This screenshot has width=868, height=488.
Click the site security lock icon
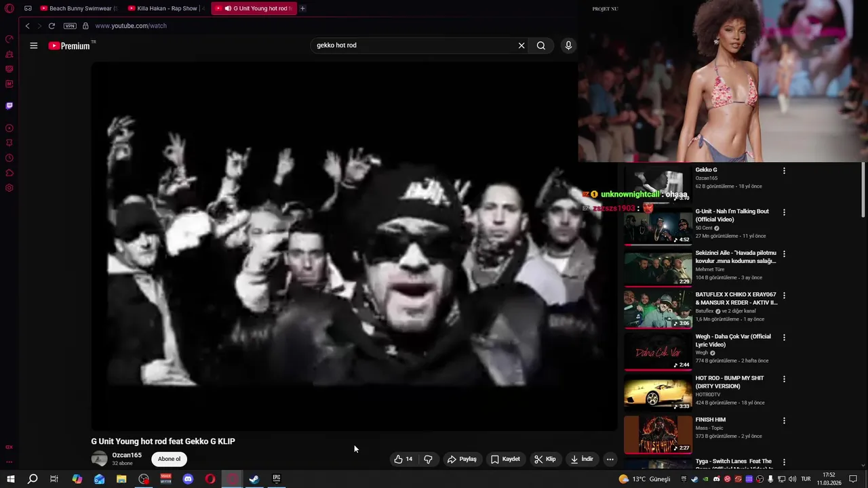[x=85, y=26]
